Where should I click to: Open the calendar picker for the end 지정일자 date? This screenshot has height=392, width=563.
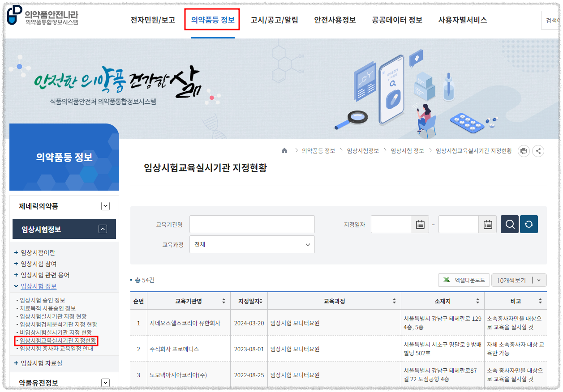click(487, 224)
